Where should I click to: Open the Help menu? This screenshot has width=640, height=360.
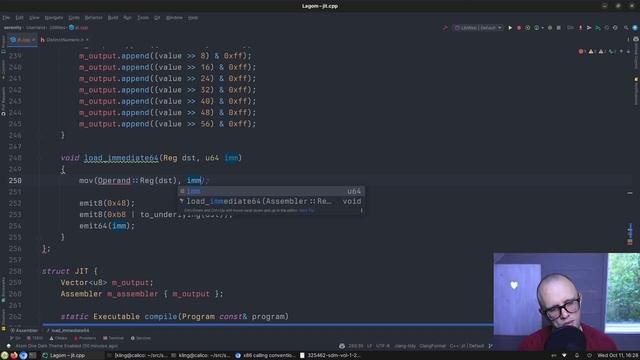(x=193, y=18)
